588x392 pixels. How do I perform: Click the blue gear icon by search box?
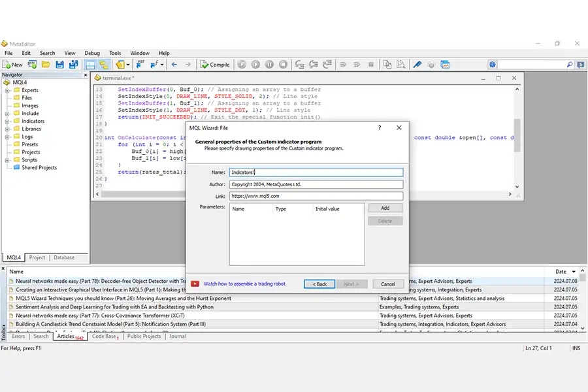click(493, 65)
